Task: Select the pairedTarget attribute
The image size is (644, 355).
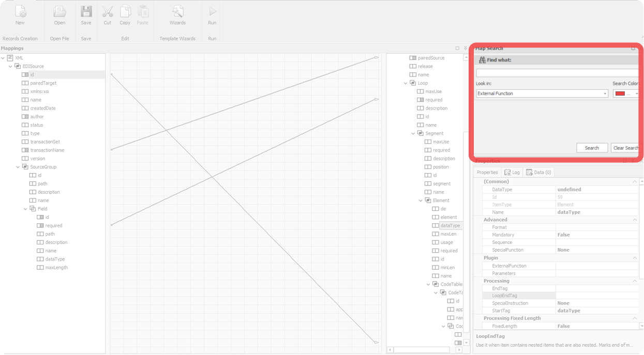Action: tap(43, 83)
